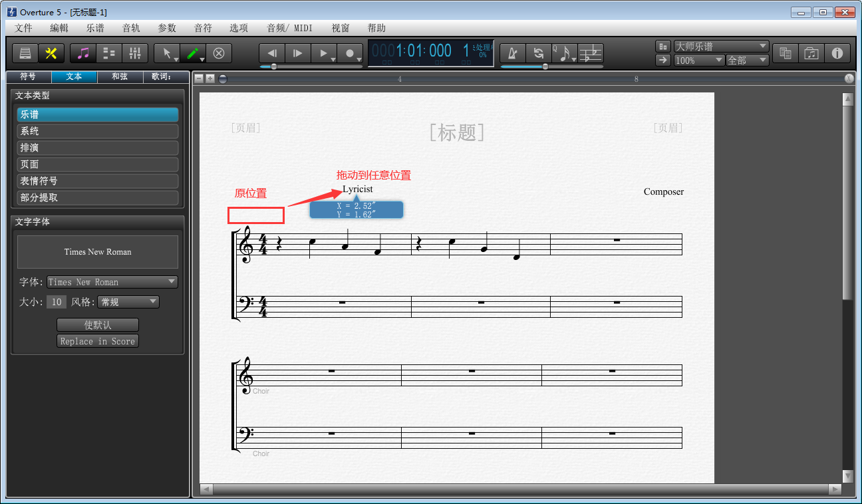Open the 音轨 menu
Viewport: 862px width, 504px height.
(131, 28)
